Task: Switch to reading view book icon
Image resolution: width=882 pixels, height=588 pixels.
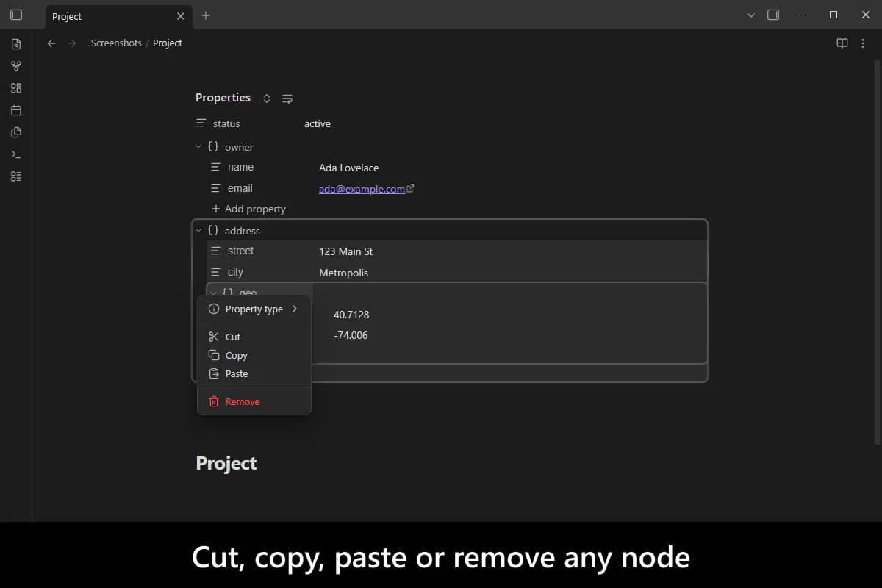Action: point(842,43)
